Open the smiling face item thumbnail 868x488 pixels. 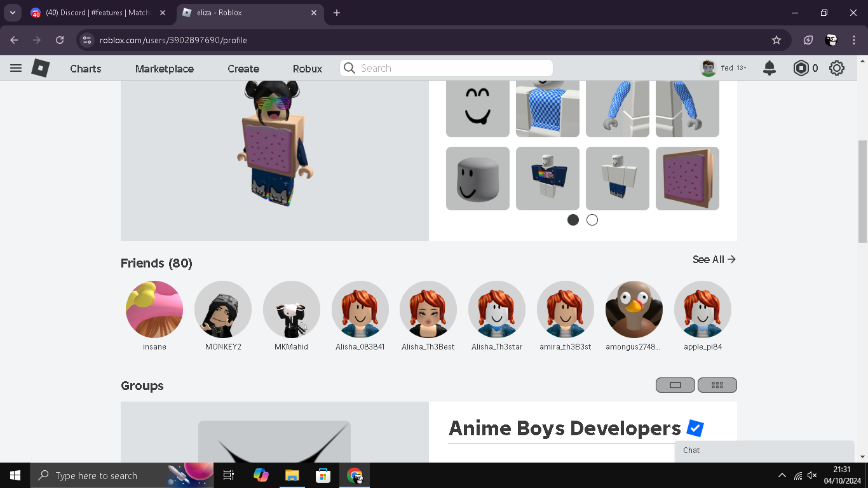tap(478, 109)
